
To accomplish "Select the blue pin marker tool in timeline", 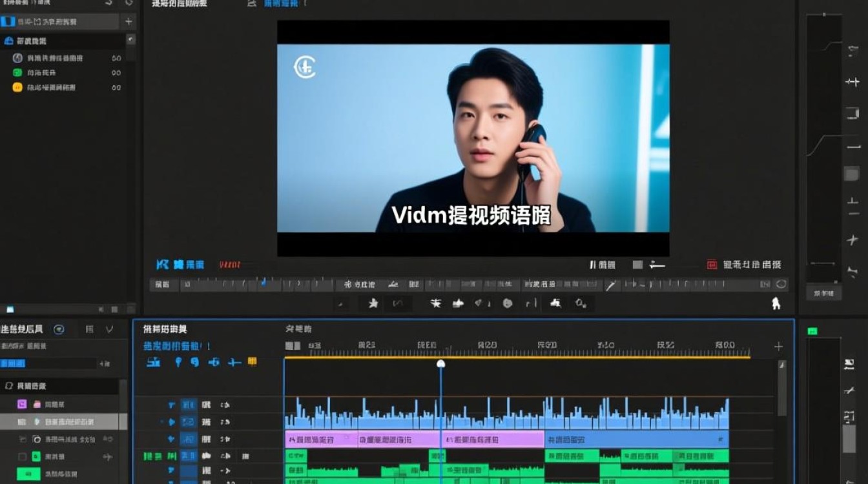I will pyautogui.click(x=178, y=362).
